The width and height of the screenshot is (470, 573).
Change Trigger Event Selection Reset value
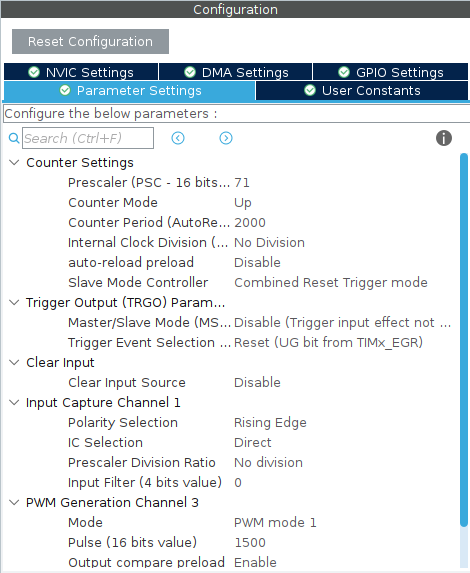point(329,342)
